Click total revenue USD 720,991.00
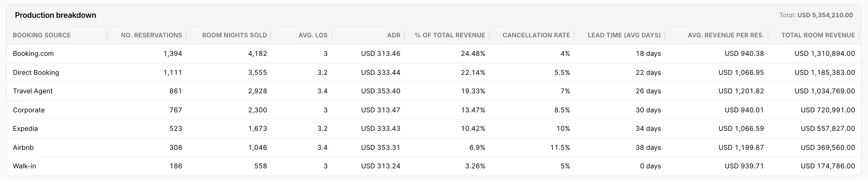This screenshot has width=868, height=180. point(828,110)
